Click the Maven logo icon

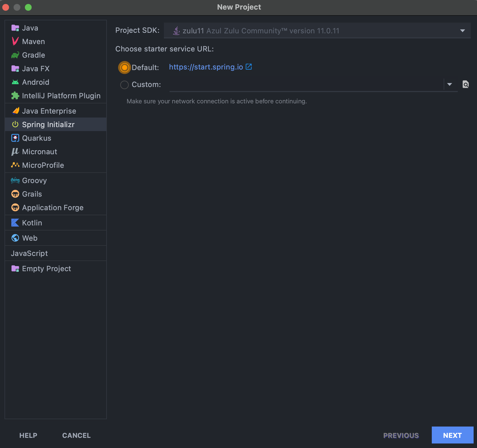click(15, 42)
